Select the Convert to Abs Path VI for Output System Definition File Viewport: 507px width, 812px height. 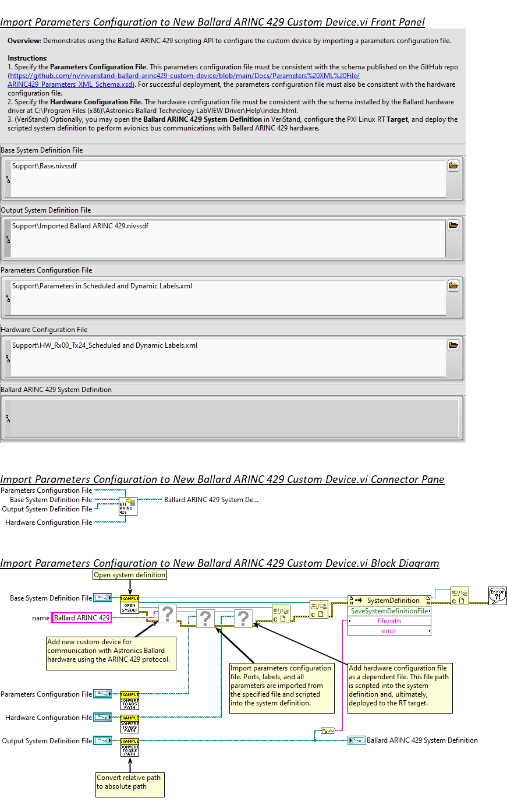tap(130, 747)
